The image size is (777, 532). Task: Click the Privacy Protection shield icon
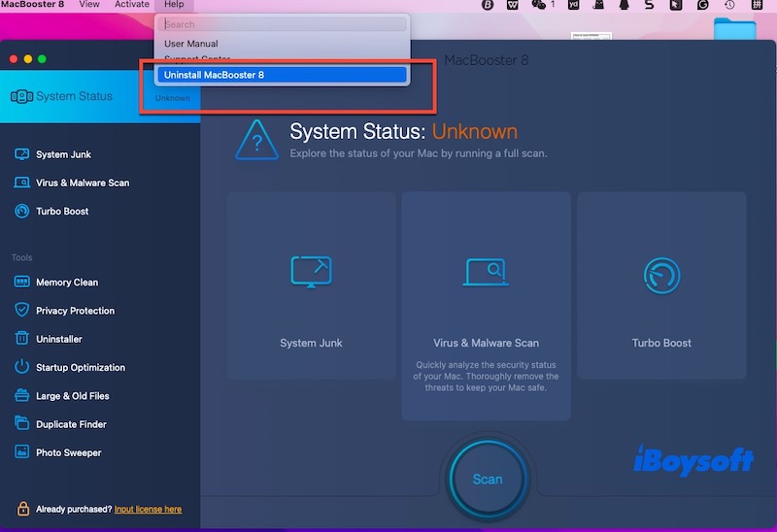point(21,311)
